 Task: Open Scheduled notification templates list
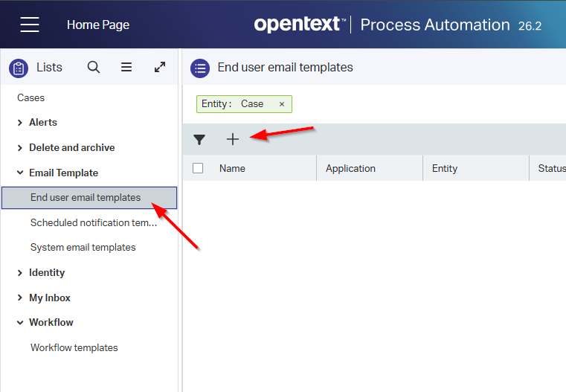coord(94,222)
